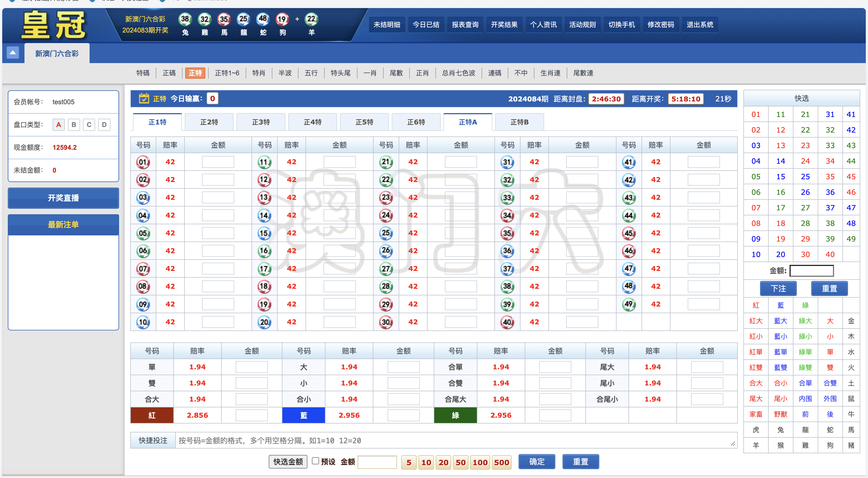Click the red 紅 color cell
The height and width of the screenshot is (478, 868).
152,415
